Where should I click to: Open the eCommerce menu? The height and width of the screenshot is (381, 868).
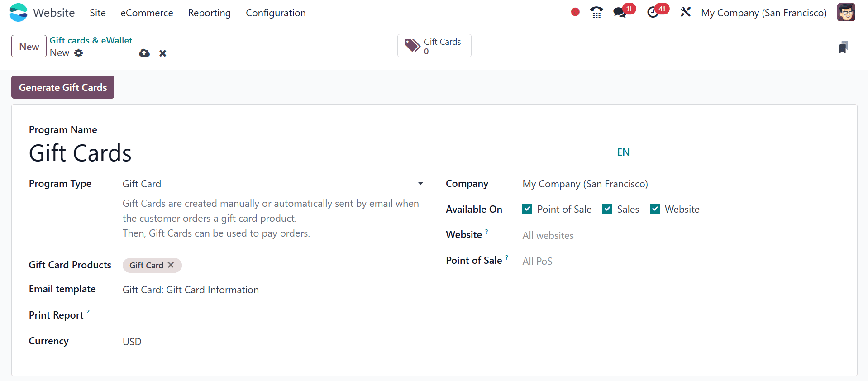147,13
